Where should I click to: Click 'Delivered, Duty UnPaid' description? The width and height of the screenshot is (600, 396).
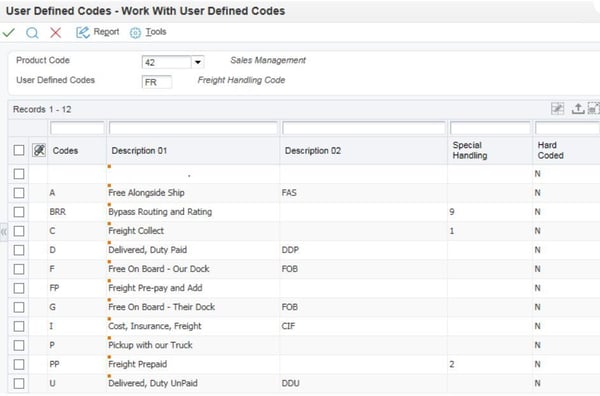tap(153, 383)
